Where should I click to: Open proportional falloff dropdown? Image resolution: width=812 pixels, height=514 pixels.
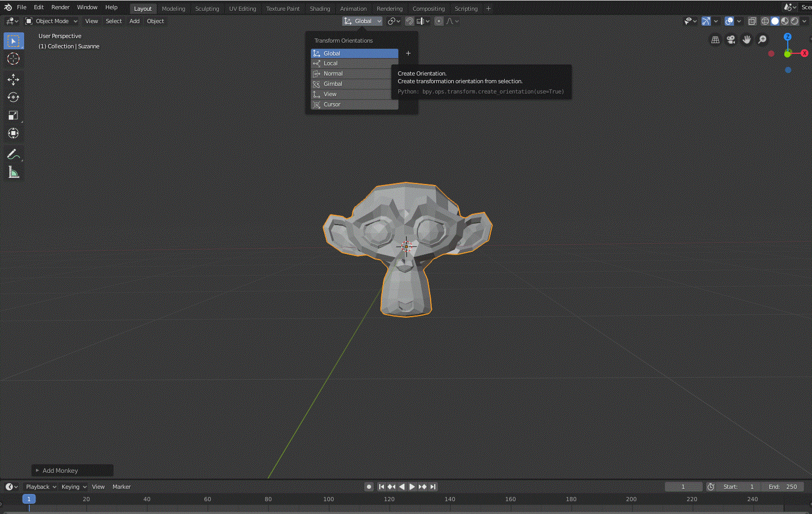point(453,21)
